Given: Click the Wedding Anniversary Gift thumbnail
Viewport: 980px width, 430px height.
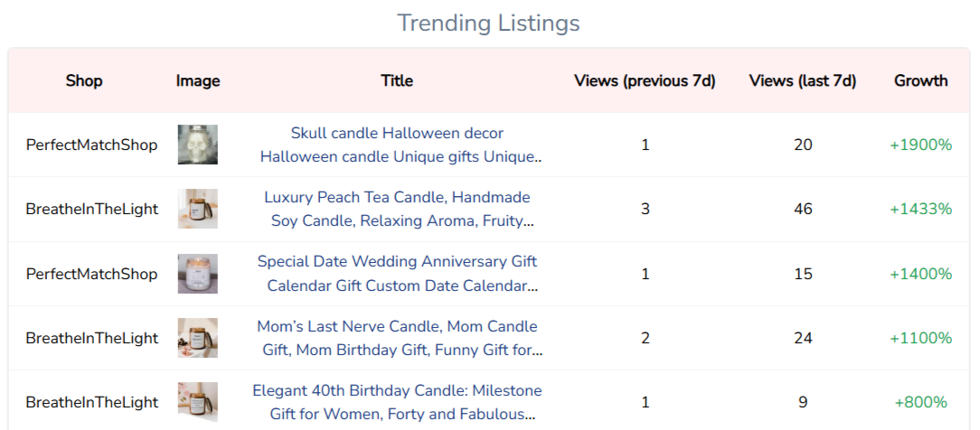Looking at the screenshot, I should (x=198, y=274).
